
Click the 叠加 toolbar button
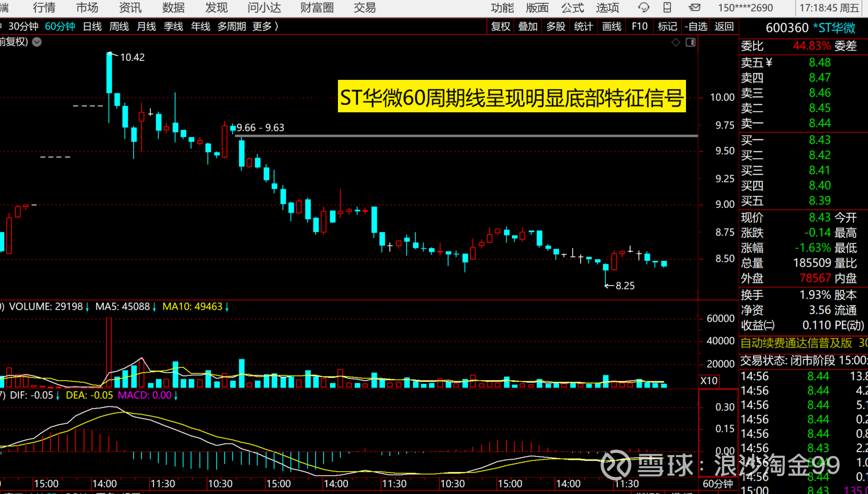tap(528, 27)
